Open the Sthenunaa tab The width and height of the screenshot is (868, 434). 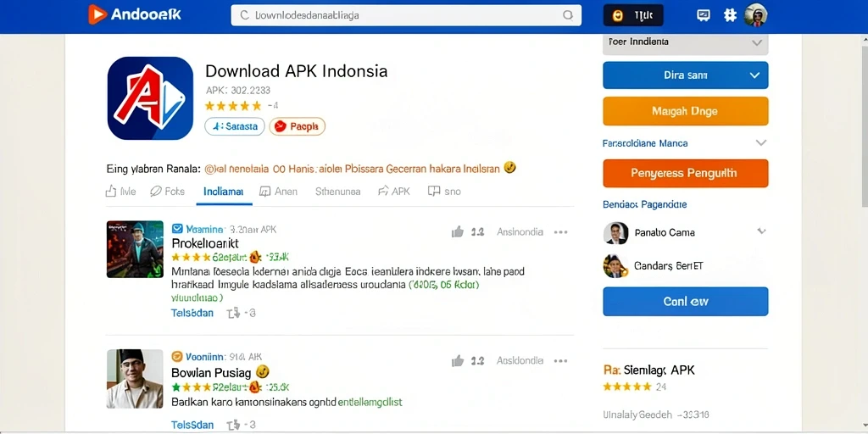coord(337,192)
